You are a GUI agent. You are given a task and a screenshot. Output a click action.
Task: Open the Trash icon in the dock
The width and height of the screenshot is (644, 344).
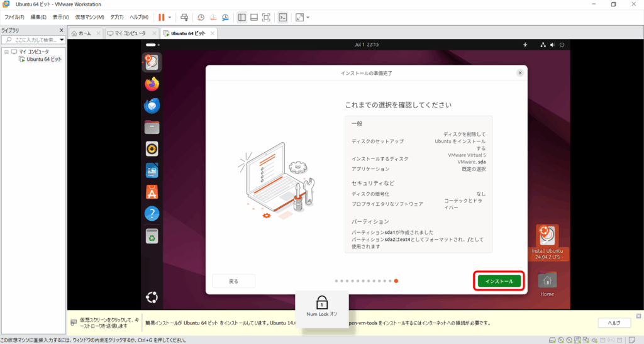(x=152, y=236)
